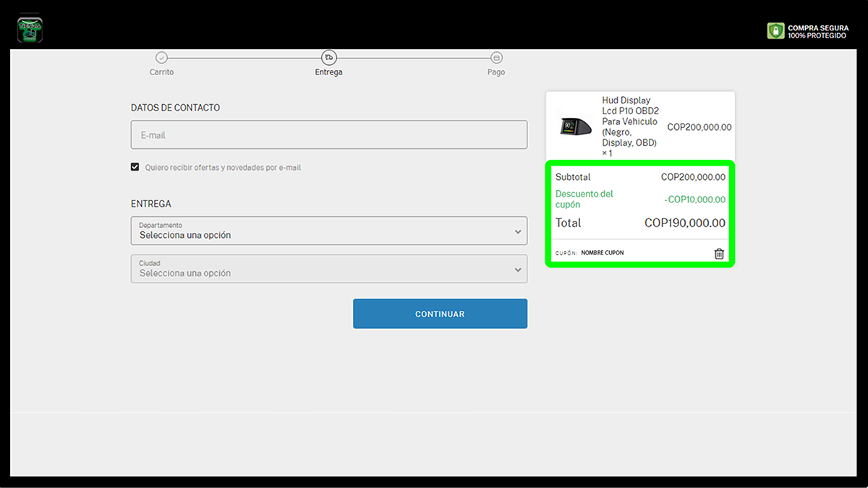Screen dimensions: 868x488
Task: Click the Hud Display product image
Action: (576, 127)
